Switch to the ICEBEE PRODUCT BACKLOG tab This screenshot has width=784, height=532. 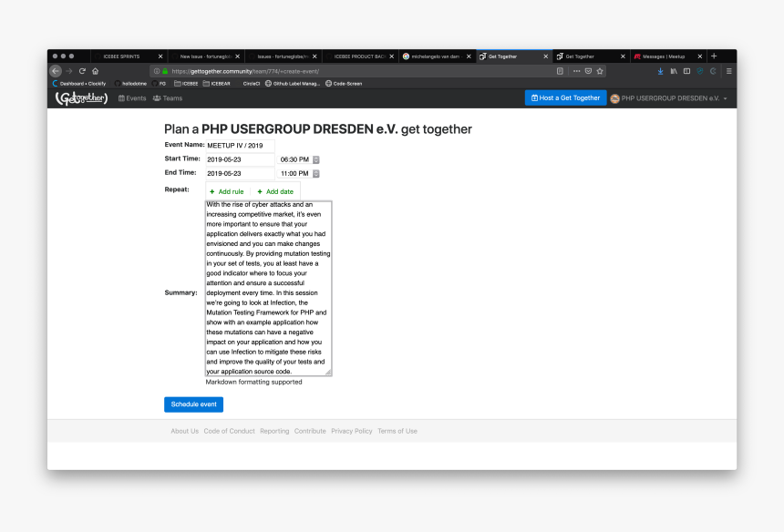pos(359,56)
